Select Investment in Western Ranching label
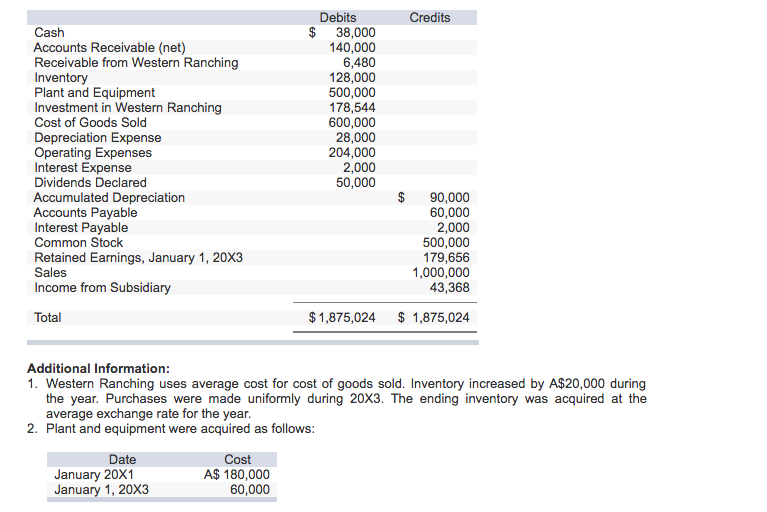The width and height of the screenshot is (767, 512). point(128,107)
